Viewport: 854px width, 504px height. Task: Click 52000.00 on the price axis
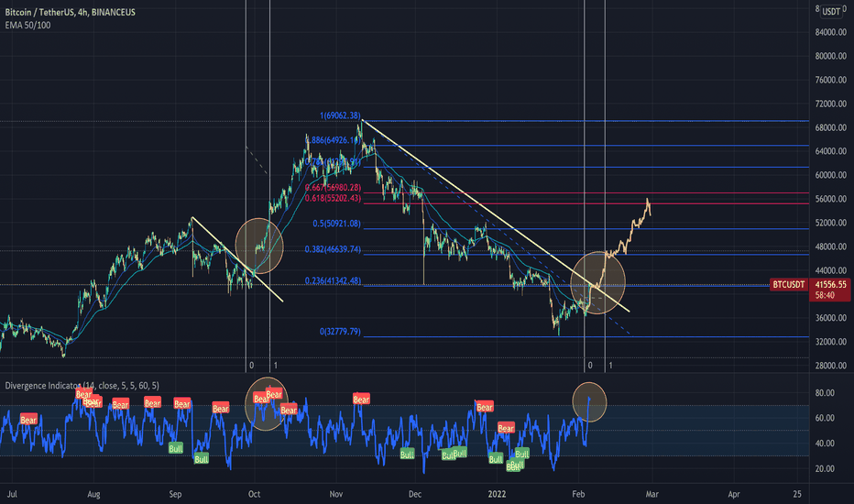point(830,223)
